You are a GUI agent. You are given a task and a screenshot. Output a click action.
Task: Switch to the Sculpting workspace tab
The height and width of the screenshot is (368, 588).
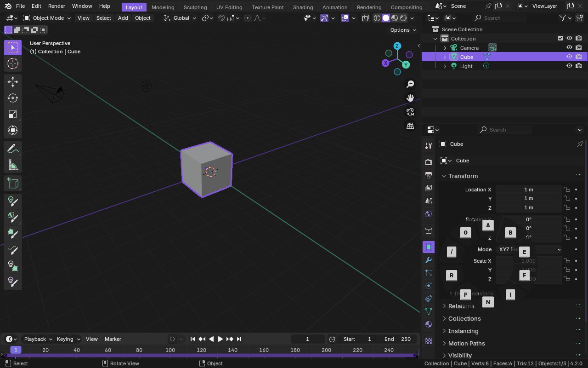tap(195, 7)
